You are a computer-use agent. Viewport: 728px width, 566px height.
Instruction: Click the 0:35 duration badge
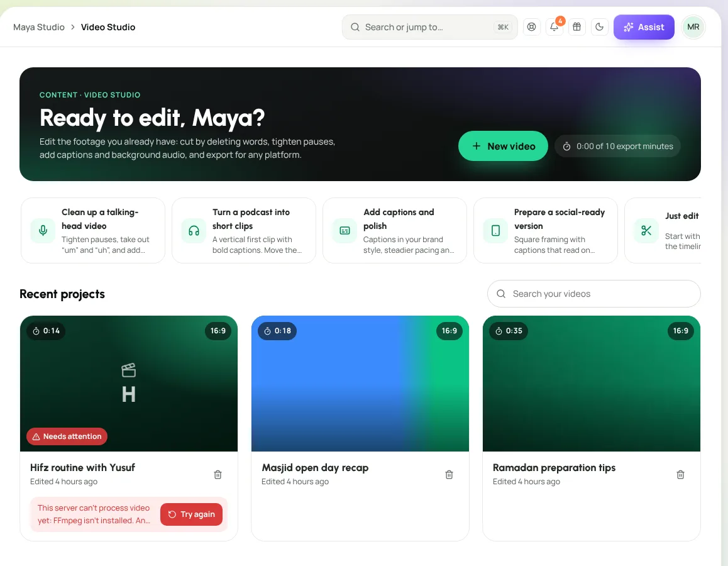click(509, 331)
